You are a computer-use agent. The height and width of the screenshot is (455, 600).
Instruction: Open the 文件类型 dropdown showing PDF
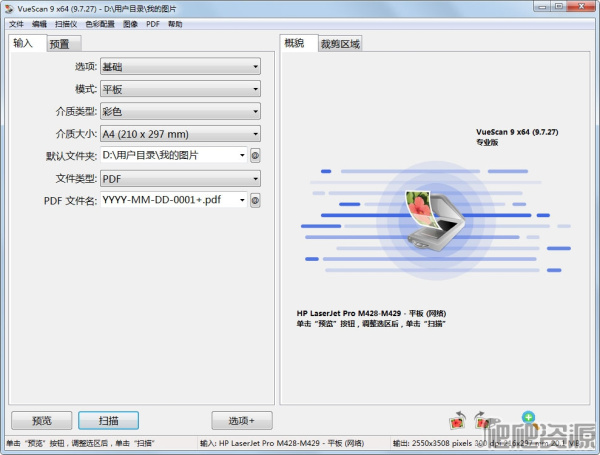tap(180, 178)
